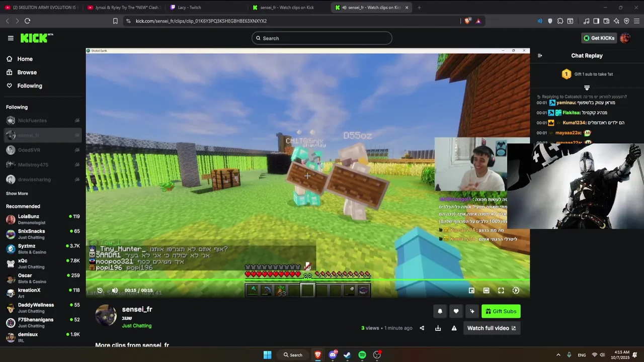Open Mellstroy475 followed channel
This screenshot has width=644, height=362.
[43, 165]
